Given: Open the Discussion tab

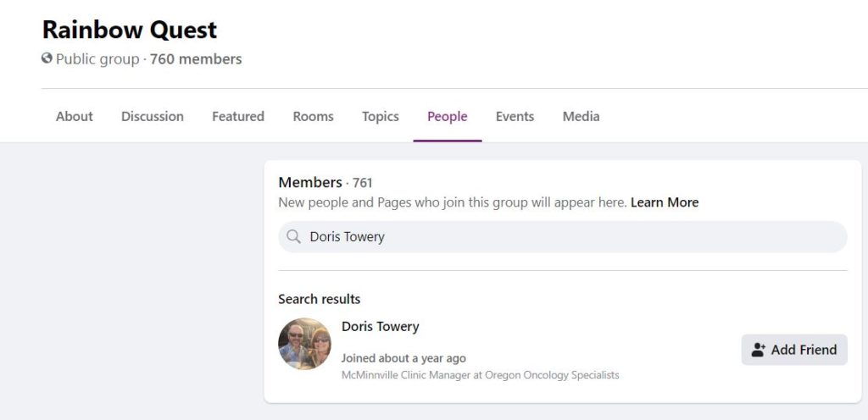Looking at the screenshot, I should click(153, 117).
